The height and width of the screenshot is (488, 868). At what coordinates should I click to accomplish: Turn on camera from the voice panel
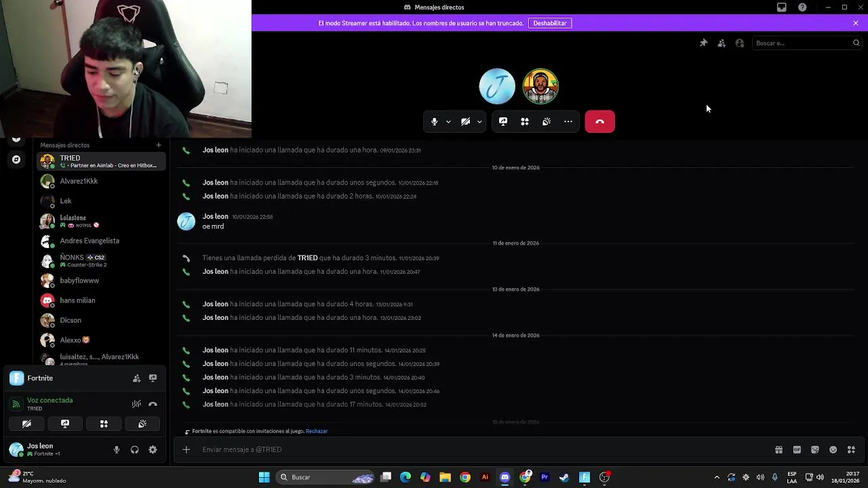pyautogui.click(x=26, y=424)
